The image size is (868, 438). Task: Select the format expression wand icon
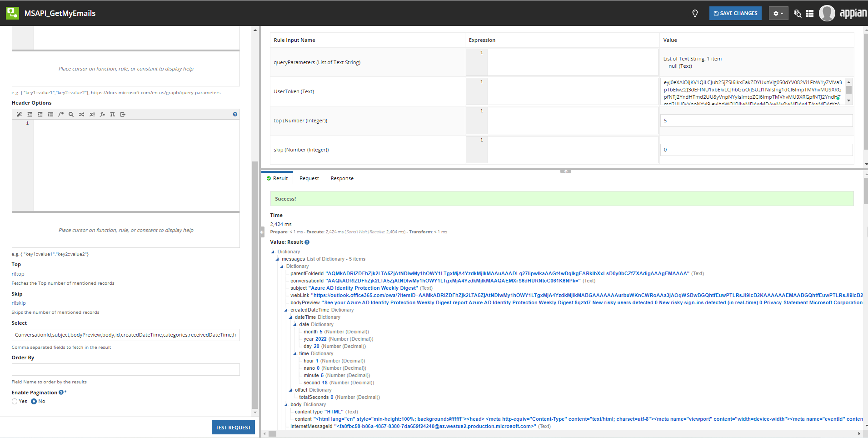[x=19, y=114]
